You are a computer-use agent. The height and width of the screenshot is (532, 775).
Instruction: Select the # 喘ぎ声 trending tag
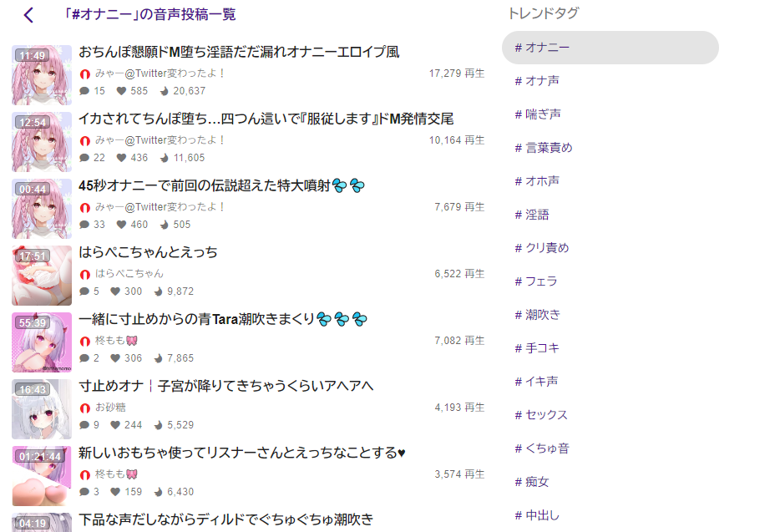(x=538, y=114)
